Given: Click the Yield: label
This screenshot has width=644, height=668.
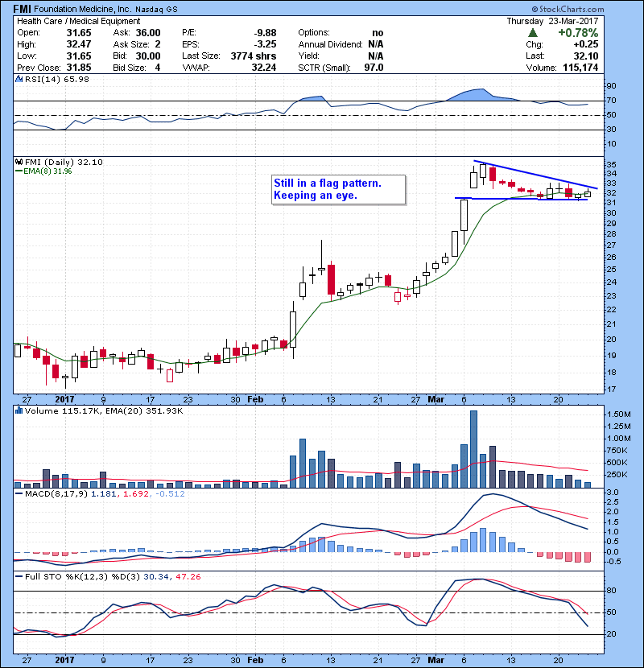Looking at the screenshot, I should (x=308, y=56).
